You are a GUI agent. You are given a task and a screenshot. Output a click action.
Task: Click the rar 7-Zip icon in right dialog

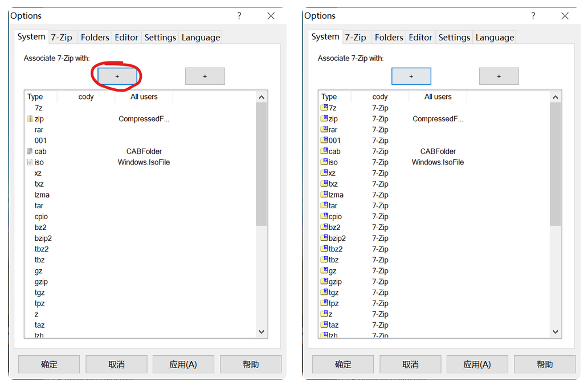(324, 129)
